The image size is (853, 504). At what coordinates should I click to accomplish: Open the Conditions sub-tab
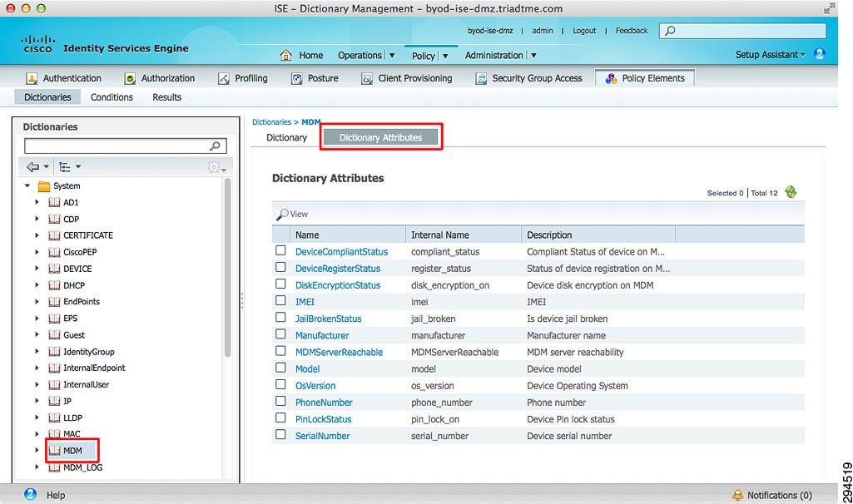point(112,97)
